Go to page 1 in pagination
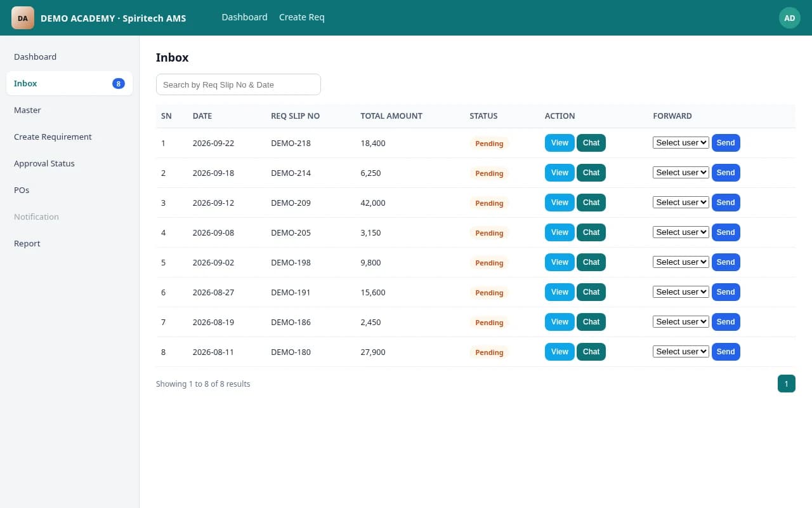812x508 pixels. click(786, 384)
